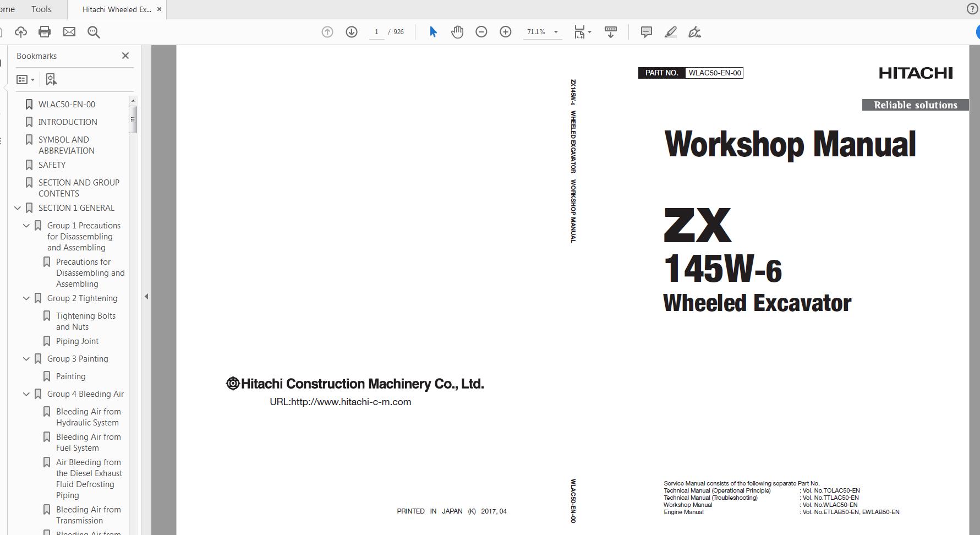Open Air Bleeding from Diesel Exhaust Fluid
Viewport: 980px width, 535px height.
89,478
